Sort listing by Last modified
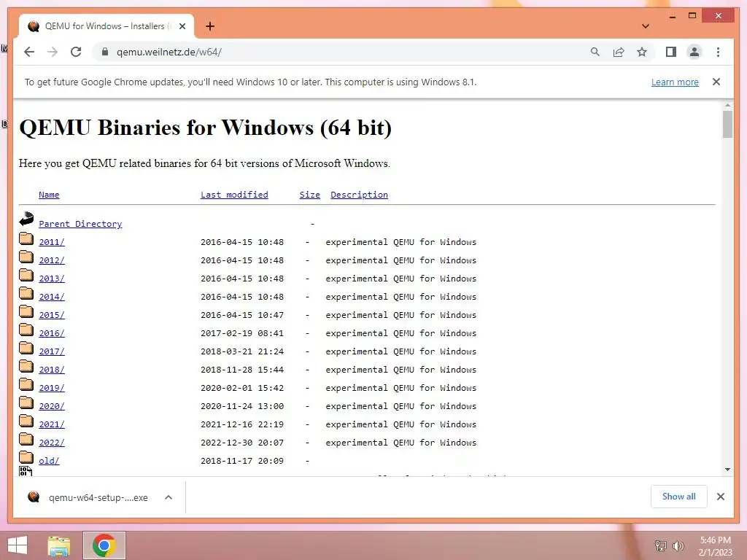This screenshot has height=560, width=747. tap(234, 195)
